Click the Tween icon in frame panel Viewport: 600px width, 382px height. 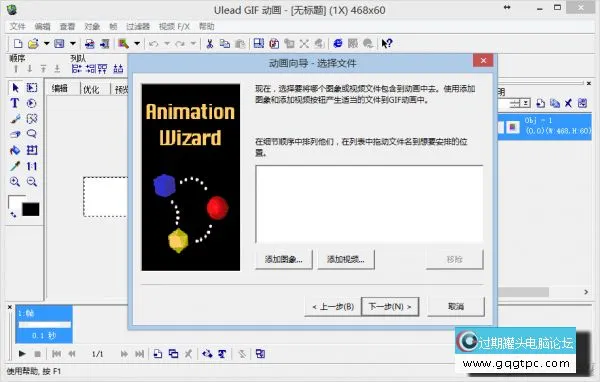(x=207, y=354)
